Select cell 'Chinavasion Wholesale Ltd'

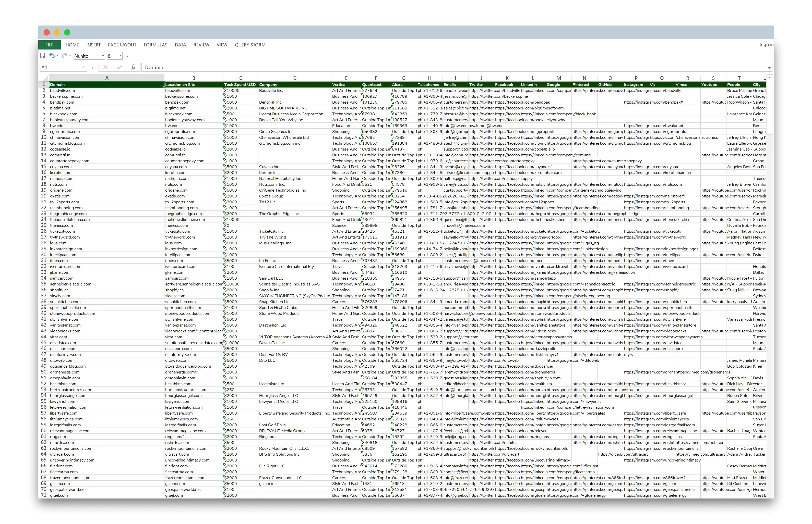coord(294,138)
